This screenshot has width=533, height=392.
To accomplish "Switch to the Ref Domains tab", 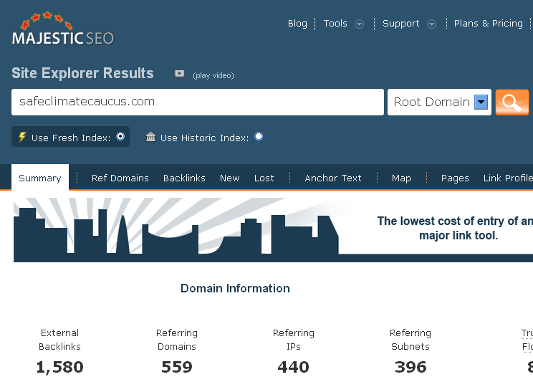I will click(120, 178).
